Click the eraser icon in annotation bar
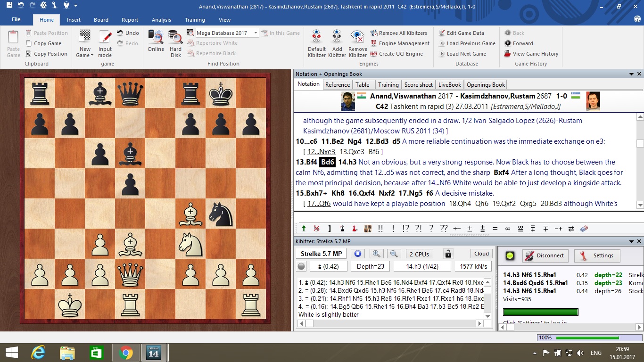The image size is (644, 362). 584,229
